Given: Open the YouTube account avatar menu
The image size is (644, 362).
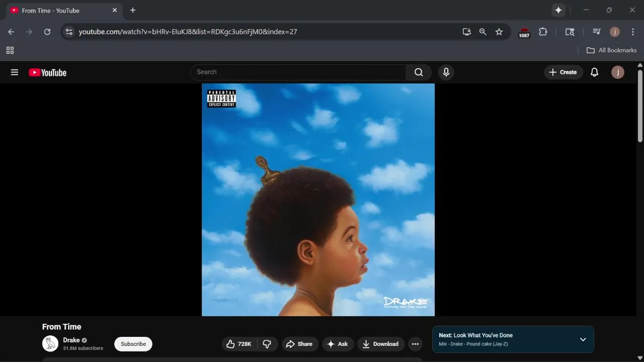Looking at the screenshot, I should point(618,72).
